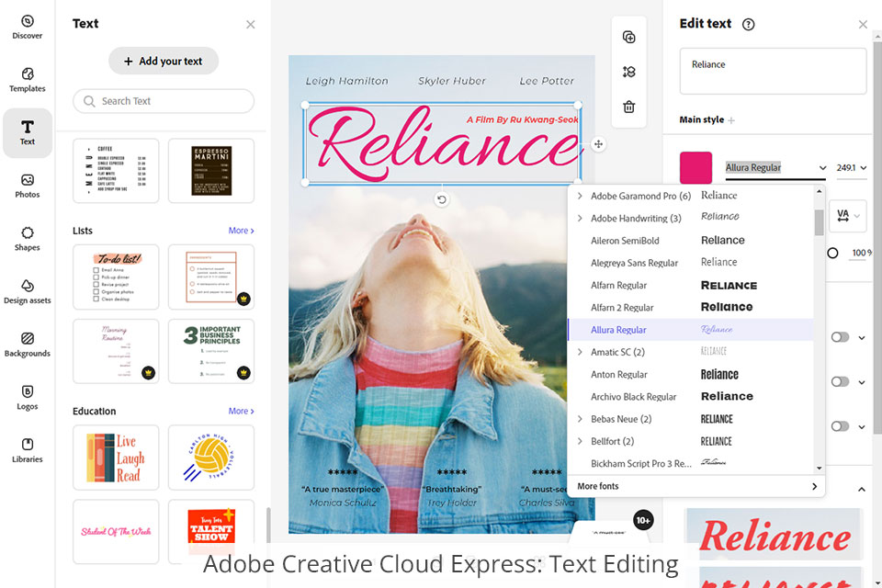Select the Live Laugh Read template
The width and height of the screenshot is (882, 588).
116,458
